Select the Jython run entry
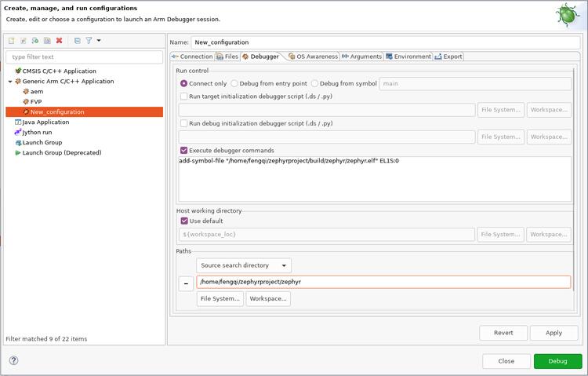This screenshot has height=376, width=588. click(x=37, y=132)
